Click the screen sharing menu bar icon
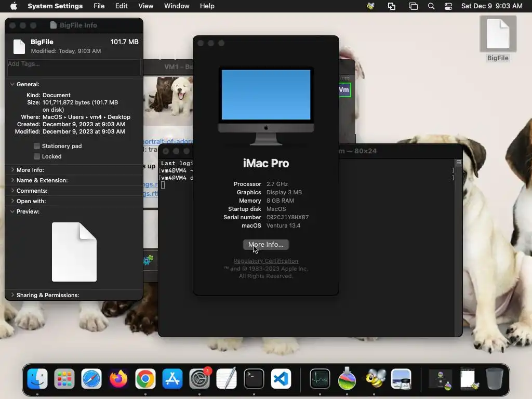The width and height of the screenshot is (532, 399). pyautogui.click(x=392, y=6)
